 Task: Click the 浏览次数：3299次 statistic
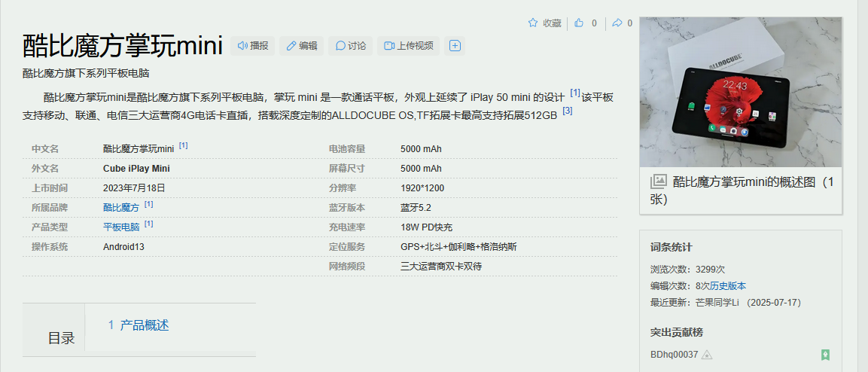click(x=687, y=270)
